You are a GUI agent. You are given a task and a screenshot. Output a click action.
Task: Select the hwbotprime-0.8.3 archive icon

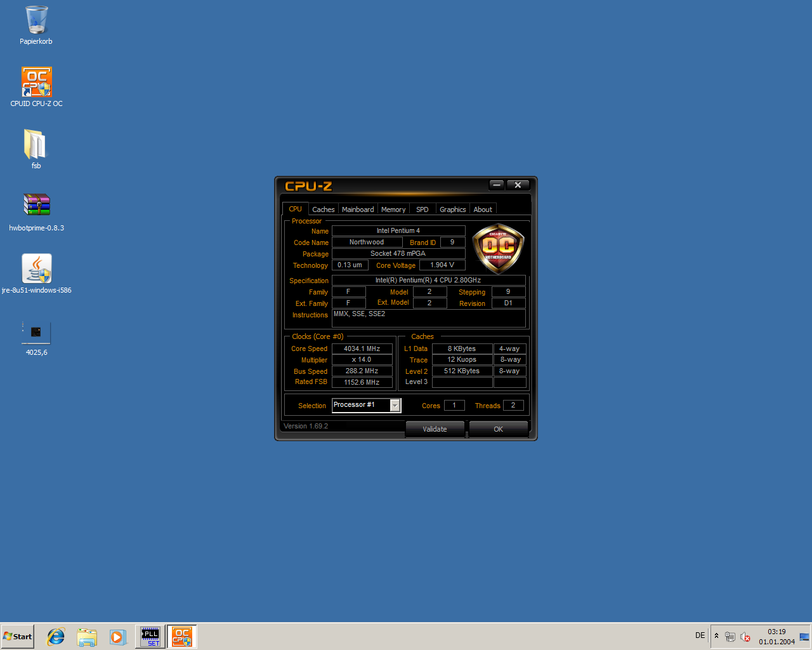pos(36,211)
